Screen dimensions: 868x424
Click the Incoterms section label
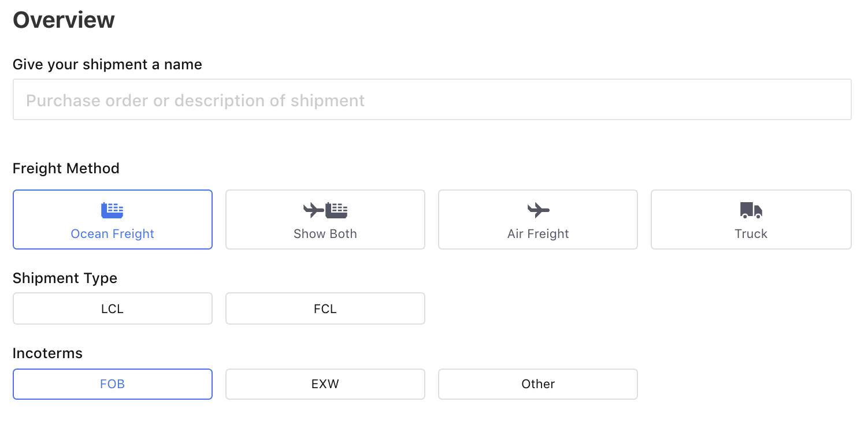click(48, 353)
